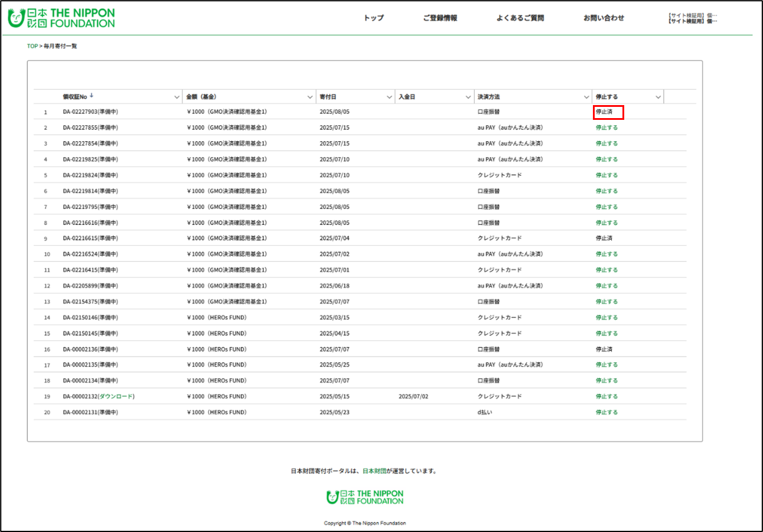Open the 寄付日 column filter dropdown
Viewport: 763px width, 532px height.
(x=388, y=96)
